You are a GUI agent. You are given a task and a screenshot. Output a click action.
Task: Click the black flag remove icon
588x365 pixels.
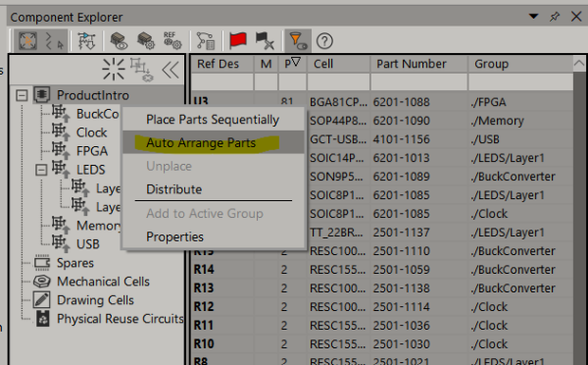266,40
